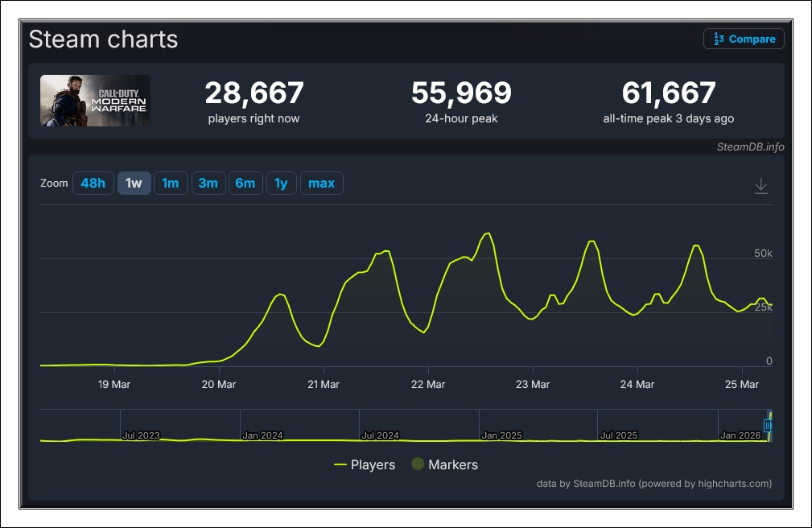This screenshot has height=528, width=812.
Task: Select the 1w zoom range
Action: pos(134,183)
